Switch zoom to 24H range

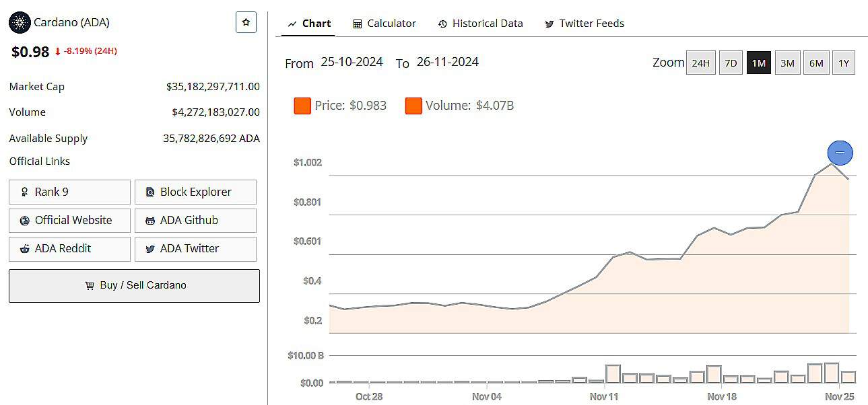click(700, 63)
